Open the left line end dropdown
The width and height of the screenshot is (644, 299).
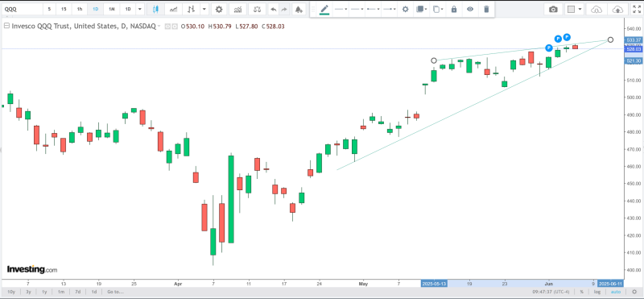coord(373,9)
